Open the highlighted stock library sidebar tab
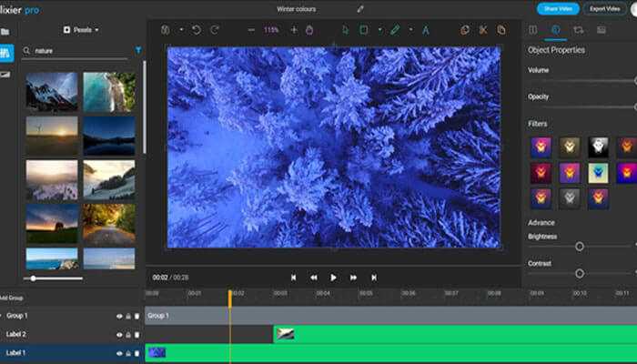Viewport: 637px width, 364px height. click(5, 53)
